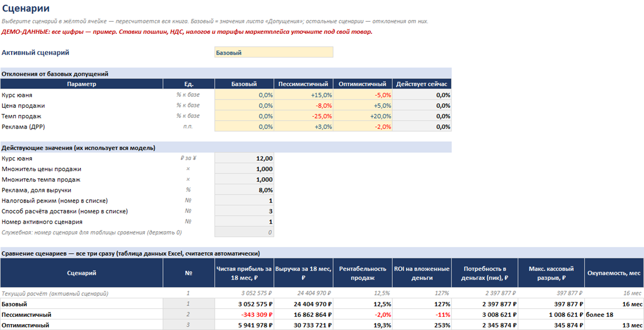Select the 'Параметр' column header
Screen dimensions: 644x330
click(x=81, y=84)
